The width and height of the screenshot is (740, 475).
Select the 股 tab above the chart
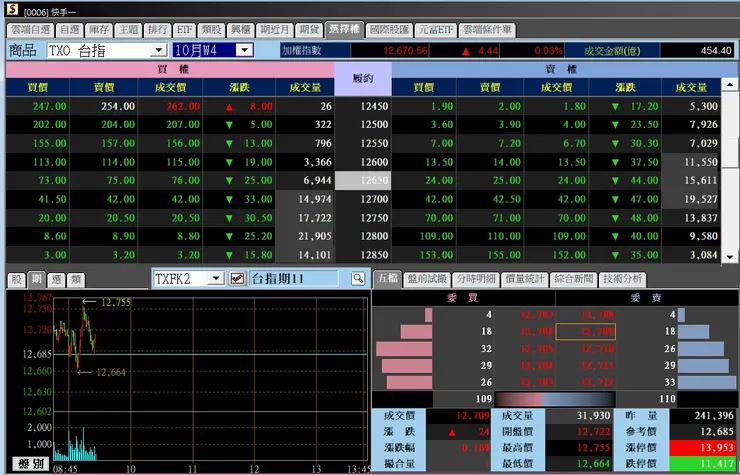(x=17, y=280)
